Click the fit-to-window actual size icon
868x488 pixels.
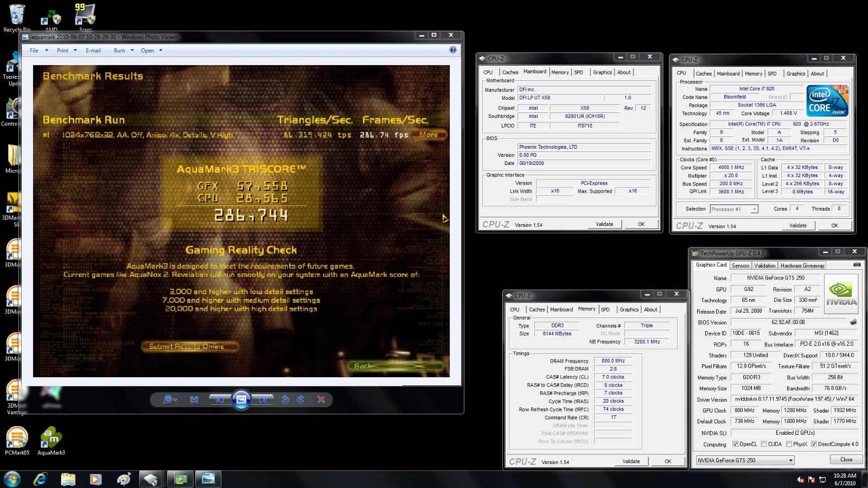point(194,400)
